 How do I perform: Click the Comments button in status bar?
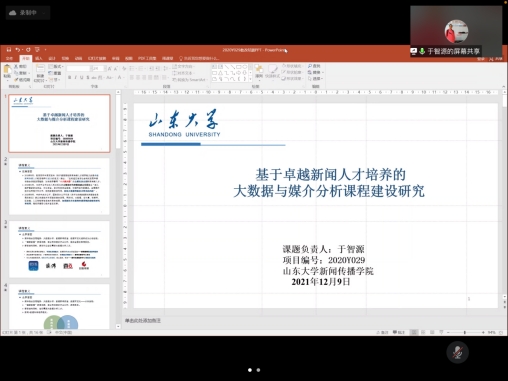(x=399, y=332)
